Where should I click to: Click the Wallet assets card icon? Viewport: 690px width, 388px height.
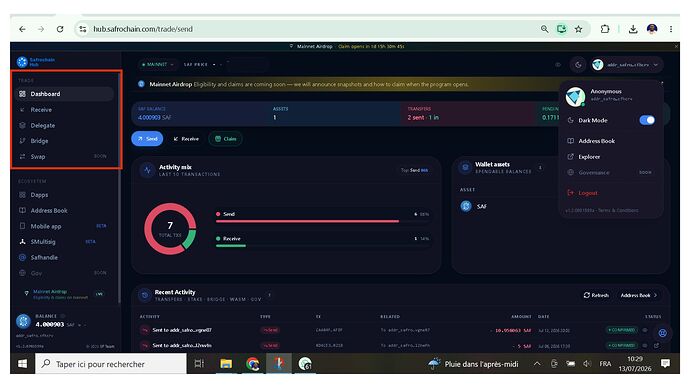[x=465, y=167]
